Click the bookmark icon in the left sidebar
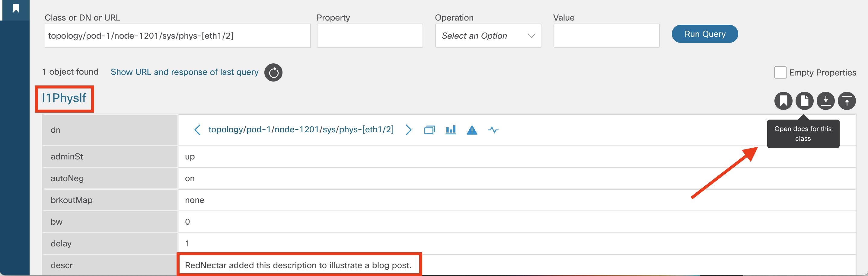The image size is (868, 276). [15, 8]
